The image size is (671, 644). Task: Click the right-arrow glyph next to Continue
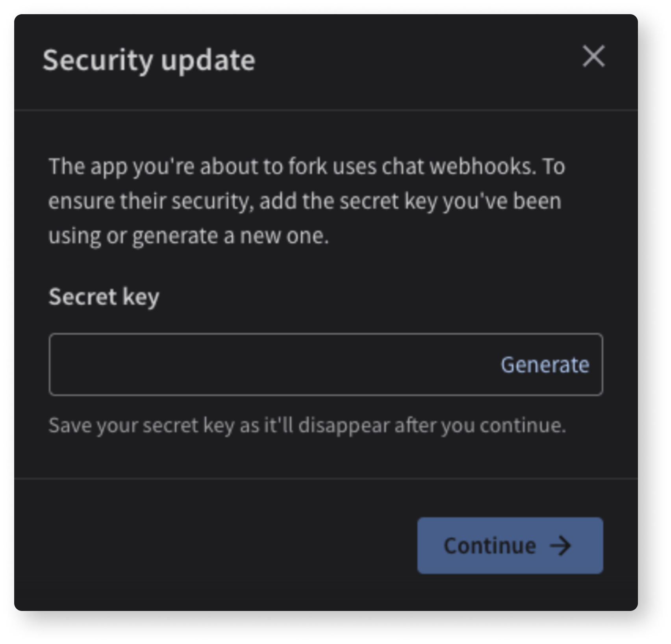tap(563, 545)
